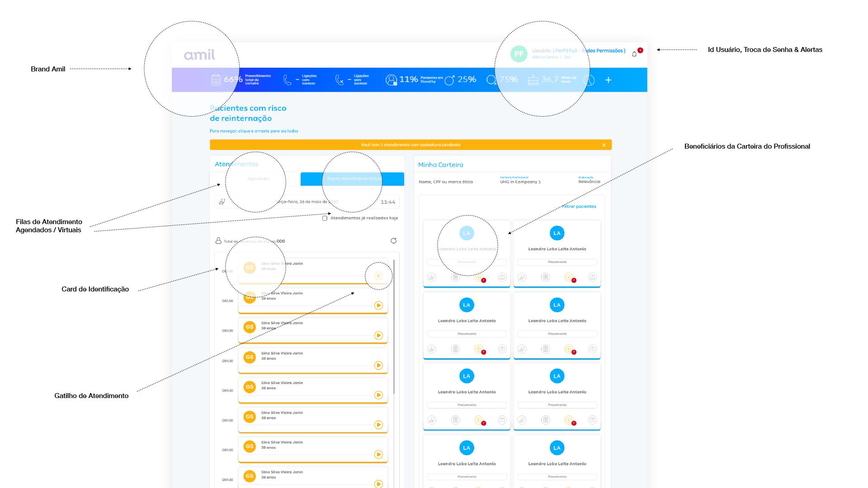Click the Nome, CPF ou marca ótica search field
This screenshot has height=488, width=868.
(x=446, y=182)
